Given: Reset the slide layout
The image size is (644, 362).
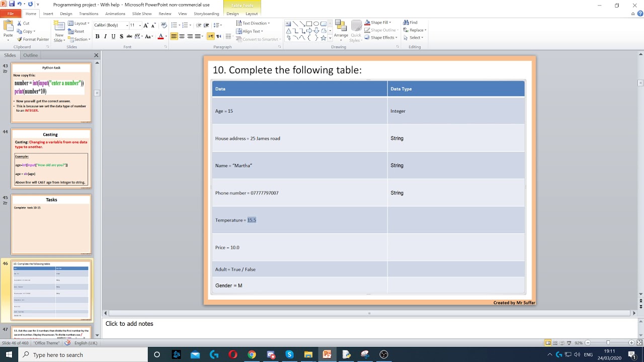Looking at the screenshot, I should tap(76, 31).
